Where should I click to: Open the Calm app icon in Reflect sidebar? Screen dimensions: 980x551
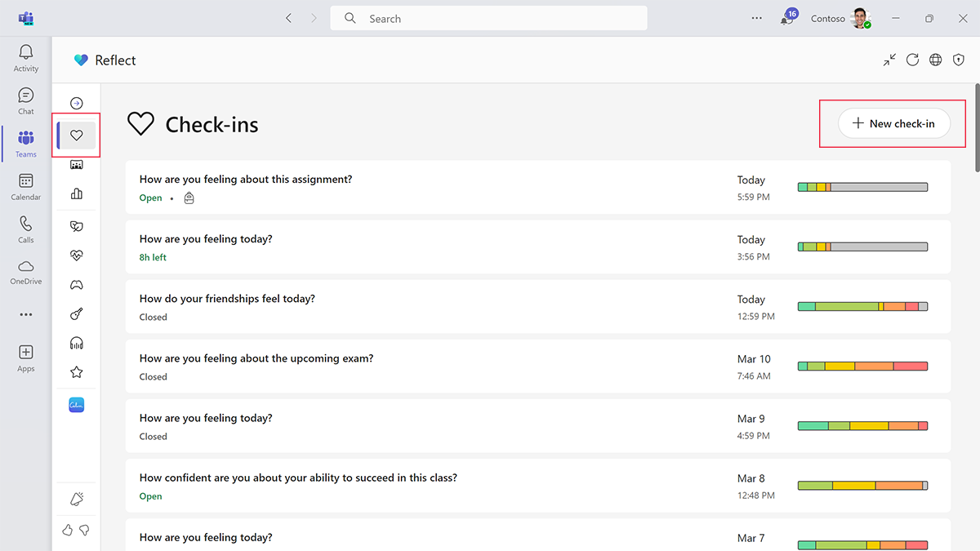coord(76,404)
